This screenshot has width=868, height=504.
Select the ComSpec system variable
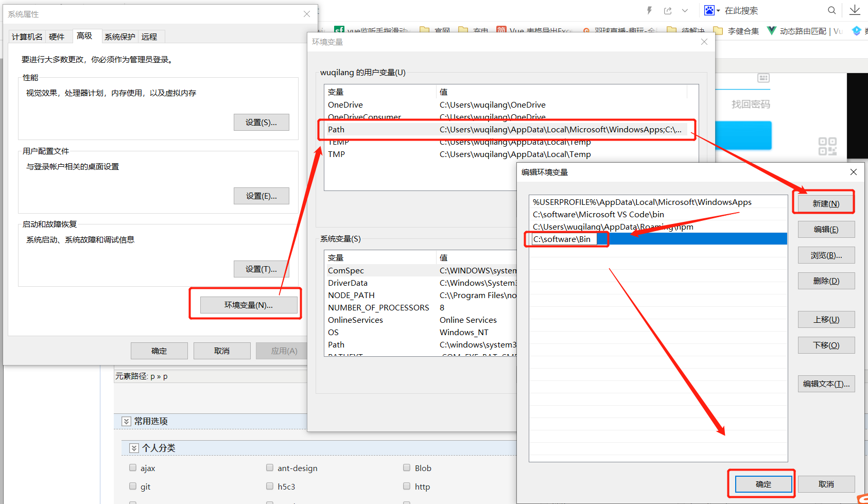coord(421,270)
